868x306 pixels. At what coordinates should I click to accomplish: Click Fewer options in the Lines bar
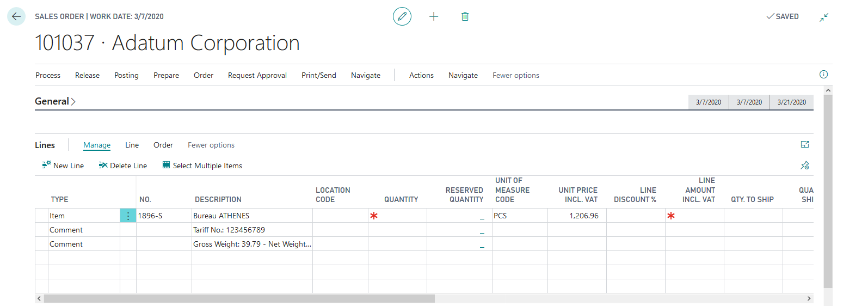point(211,145)
